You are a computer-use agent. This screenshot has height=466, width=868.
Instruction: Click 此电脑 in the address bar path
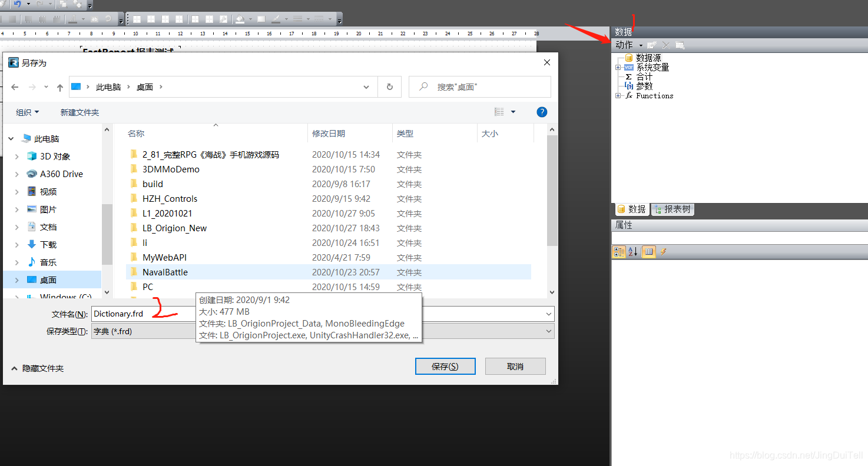tap(108, 87)
